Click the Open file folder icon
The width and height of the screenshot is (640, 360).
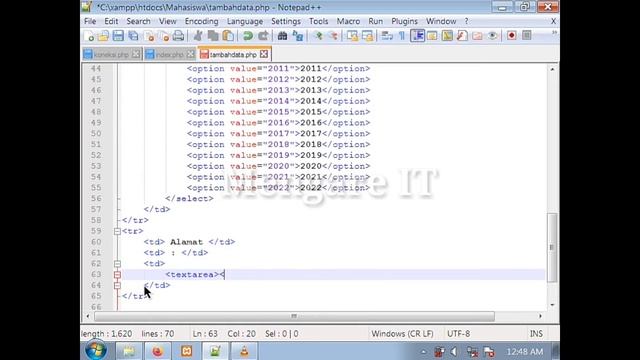[x=103, y=36]
